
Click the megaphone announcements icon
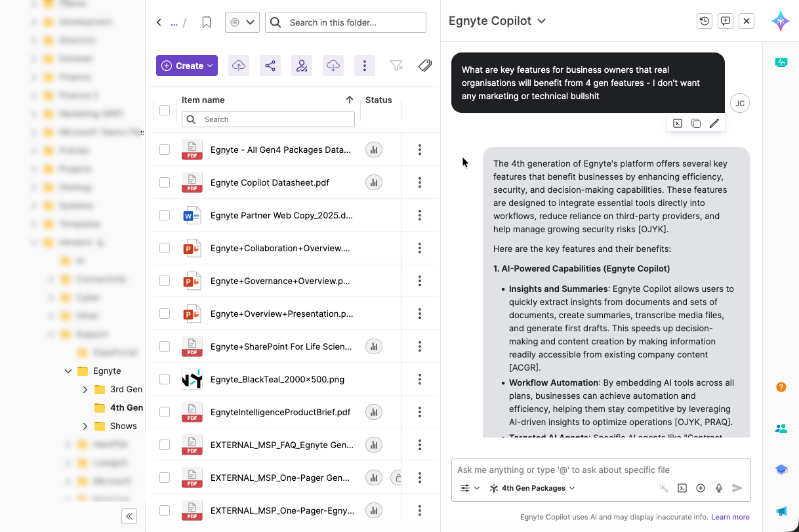click(781, 511)
